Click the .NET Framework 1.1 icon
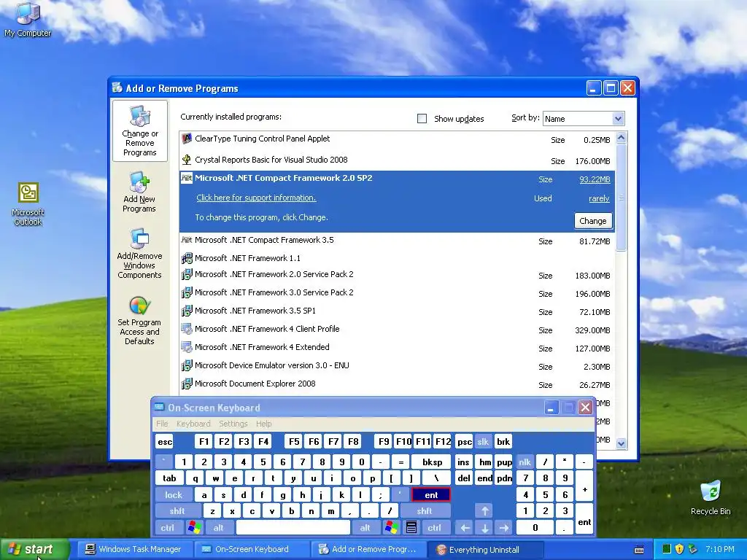747x560 pixels. (187, 259)
